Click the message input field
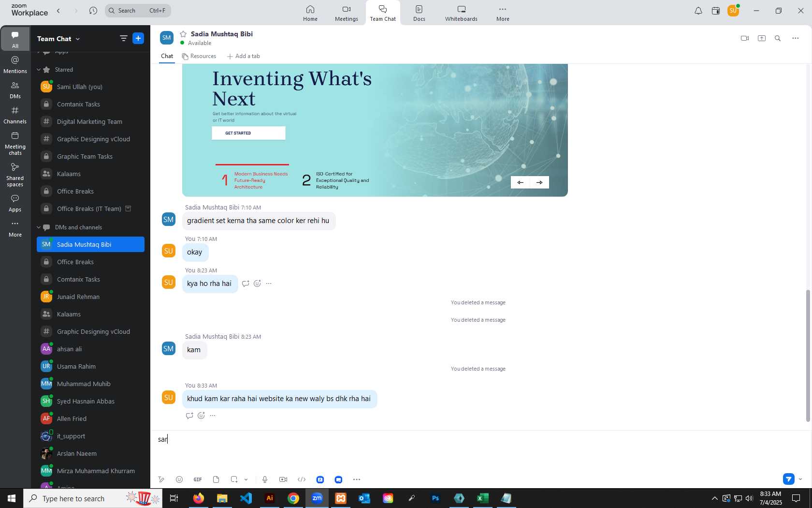The image size is (812, 508). click(478, 450)
